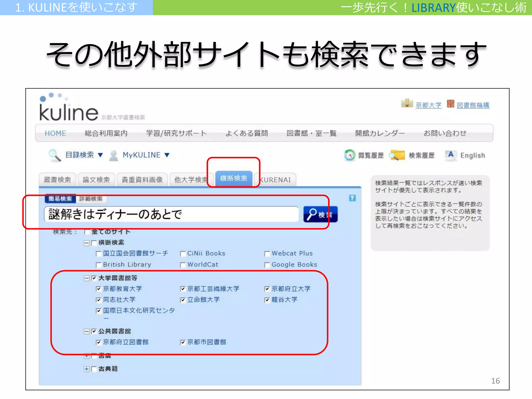Uncheck 公共図書館 group checkbox
This screenshot has height=399, width=532.
point(94,331)
